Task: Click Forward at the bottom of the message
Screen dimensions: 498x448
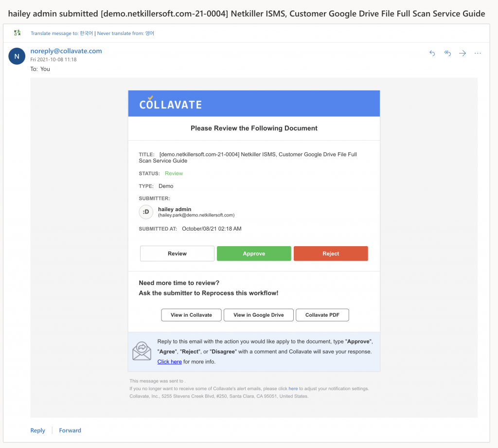Action: point(70,430)
